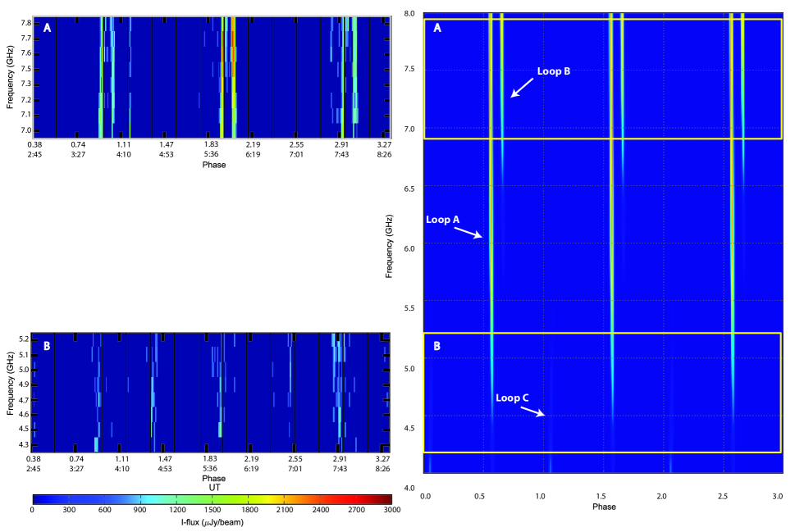This screenshot has height=532, width=795.
Task: Click the colorbar tick label "600"
Action: (104, 510)
